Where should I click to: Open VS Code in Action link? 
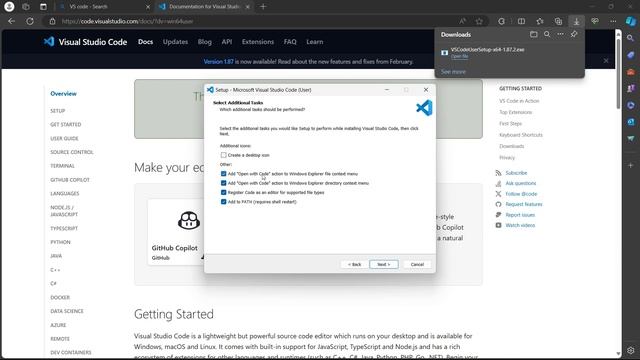[x=519, y=101]
